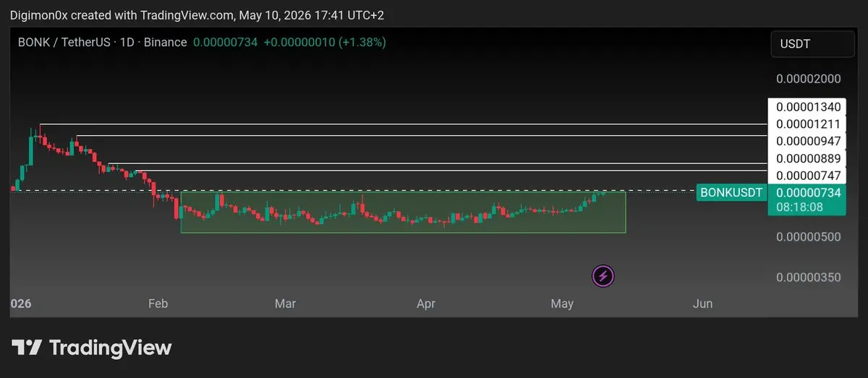Image resolution: width=868 pixels, height=378 pixels.
Task: Click the TradingView logo at the bottom
Action: pyautogui.click(x=91, y=348)
